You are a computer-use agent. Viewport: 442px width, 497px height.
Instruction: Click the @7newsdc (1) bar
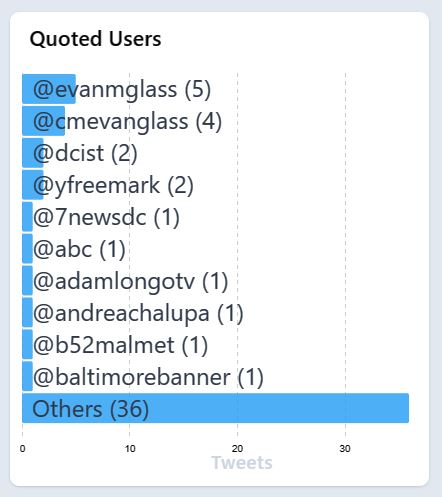click(27, 217)
